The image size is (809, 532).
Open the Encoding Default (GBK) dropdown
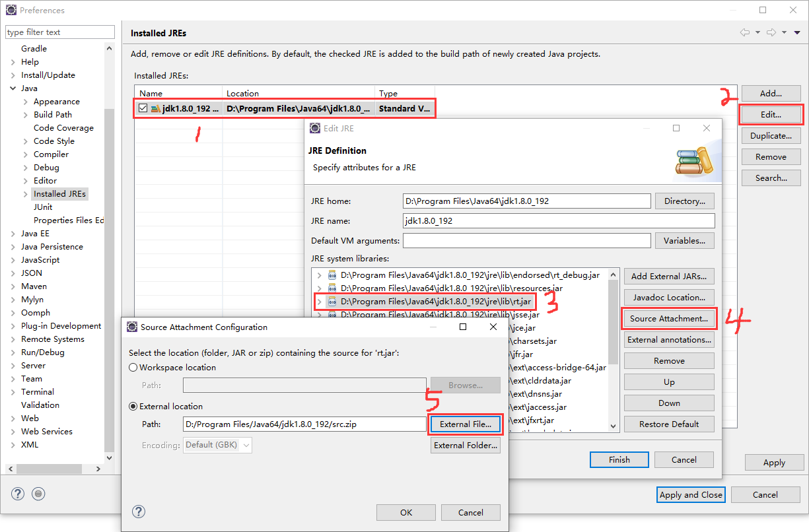click(x=218, y=445)
